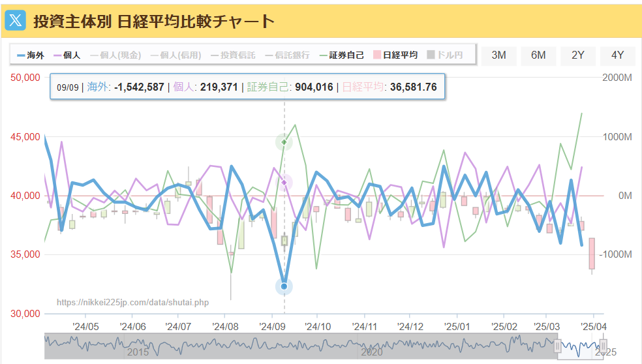Click the '24/11 x-axis label

(x=365, y=327)
